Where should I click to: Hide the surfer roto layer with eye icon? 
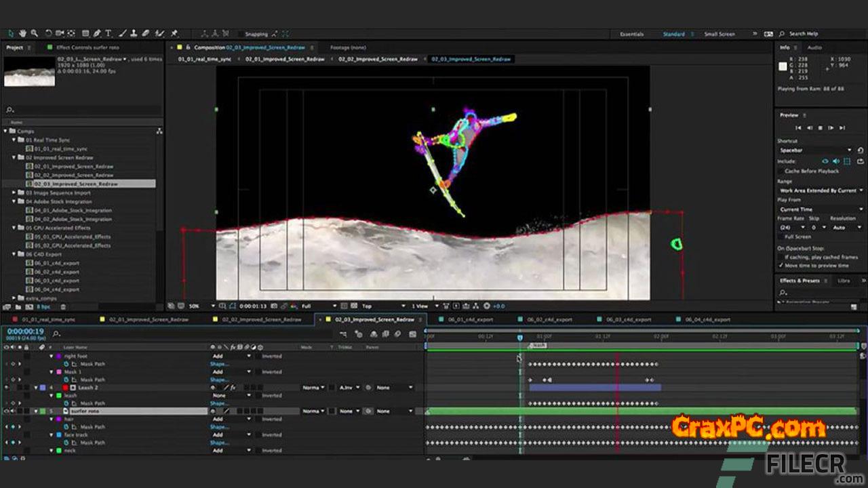click(x=7, y=411)
